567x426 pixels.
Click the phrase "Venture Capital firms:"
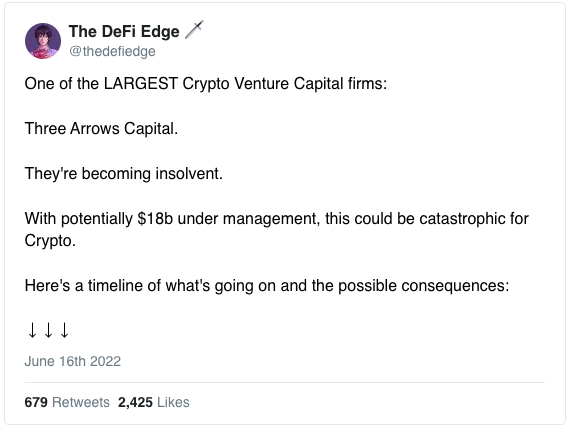[311, 84]
